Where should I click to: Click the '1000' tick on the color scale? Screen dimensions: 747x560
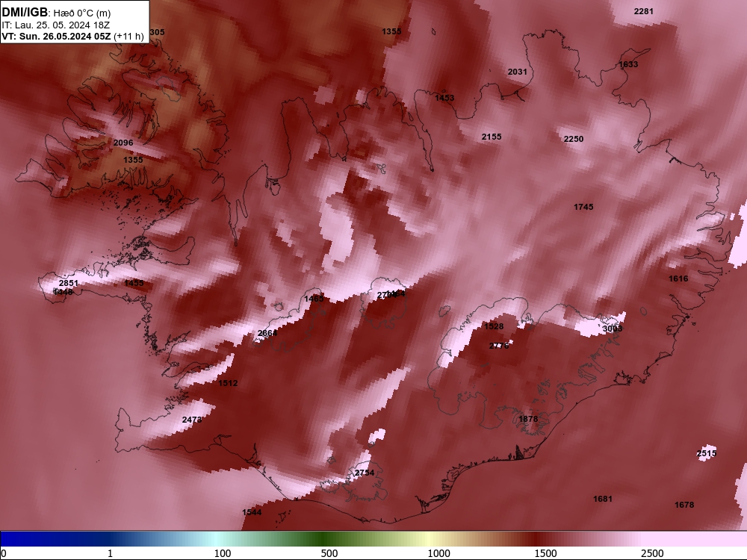[438, 553]
